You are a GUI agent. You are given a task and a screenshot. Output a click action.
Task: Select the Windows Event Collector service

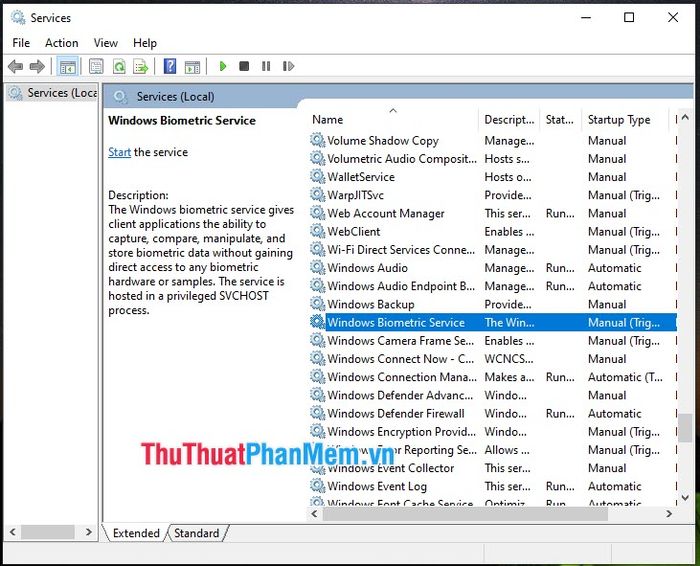coord(493,468)
